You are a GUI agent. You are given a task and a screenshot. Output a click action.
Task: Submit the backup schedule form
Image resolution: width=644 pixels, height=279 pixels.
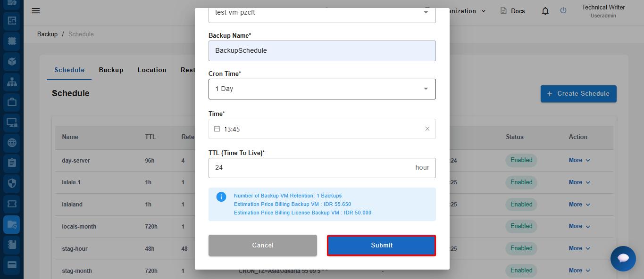(381, 245)
